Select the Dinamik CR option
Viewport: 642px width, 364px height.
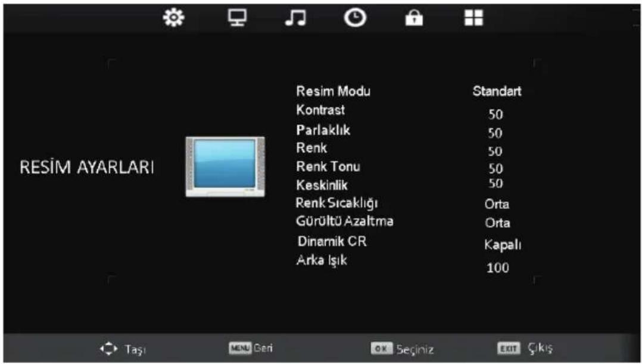332,241
